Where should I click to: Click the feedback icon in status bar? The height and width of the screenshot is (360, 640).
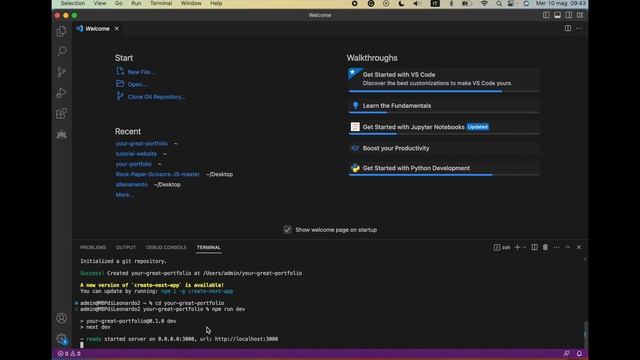pos(567,353)
